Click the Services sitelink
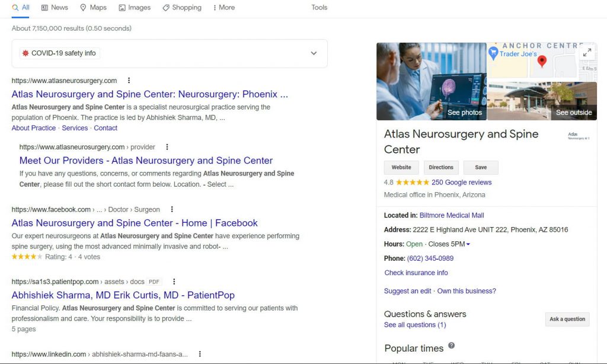Screen dimensions: 607x364 (x=75, y=128)
